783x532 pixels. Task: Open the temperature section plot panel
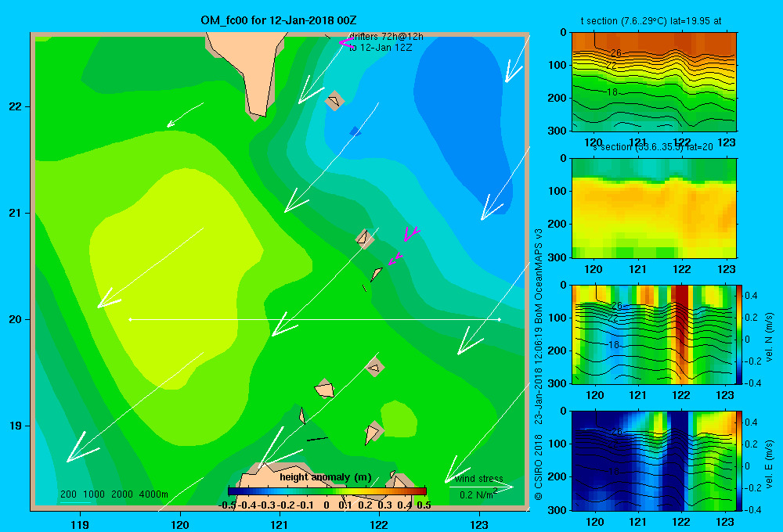click(654, 82)
